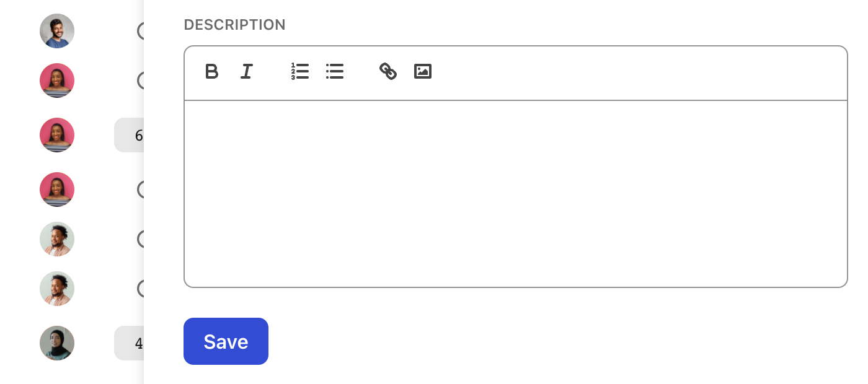Save the description
Screen dimensions: 868x384
coord(226,341)
